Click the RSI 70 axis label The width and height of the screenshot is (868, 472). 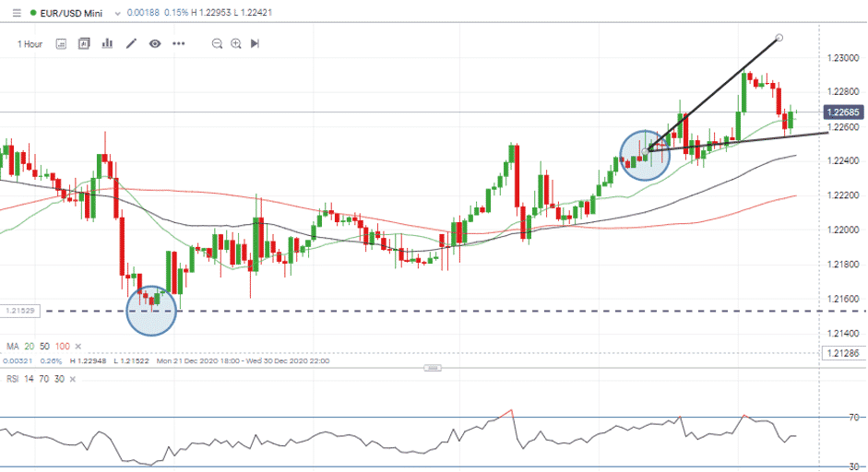tap(855, 418)
